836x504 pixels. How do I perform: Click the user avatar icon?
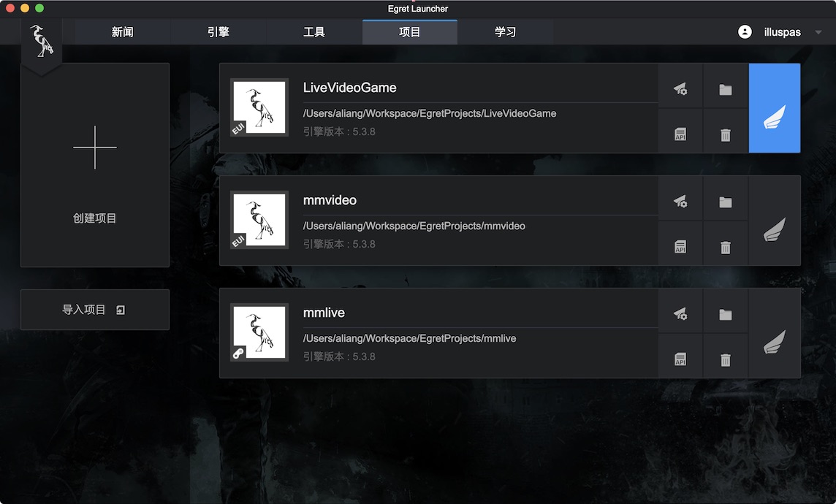[745, 32]
